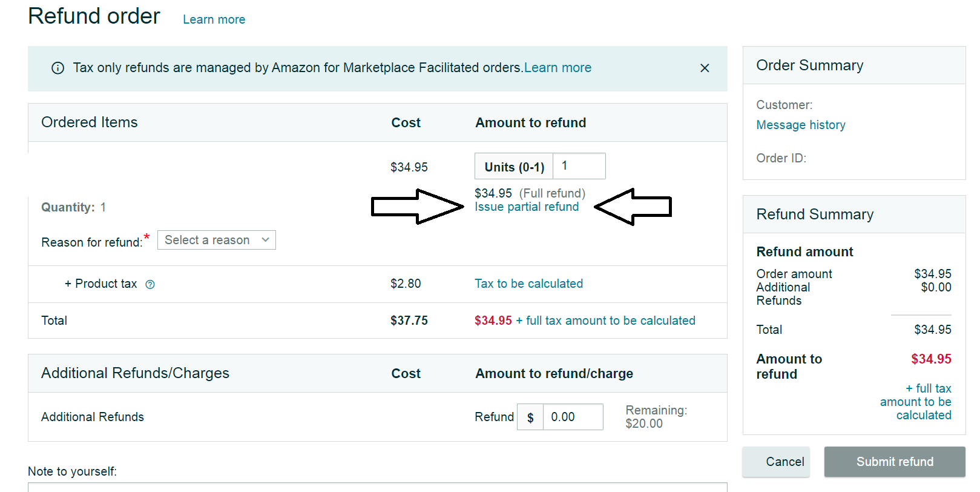Click the Note to yourself text box

coord(375,487)
